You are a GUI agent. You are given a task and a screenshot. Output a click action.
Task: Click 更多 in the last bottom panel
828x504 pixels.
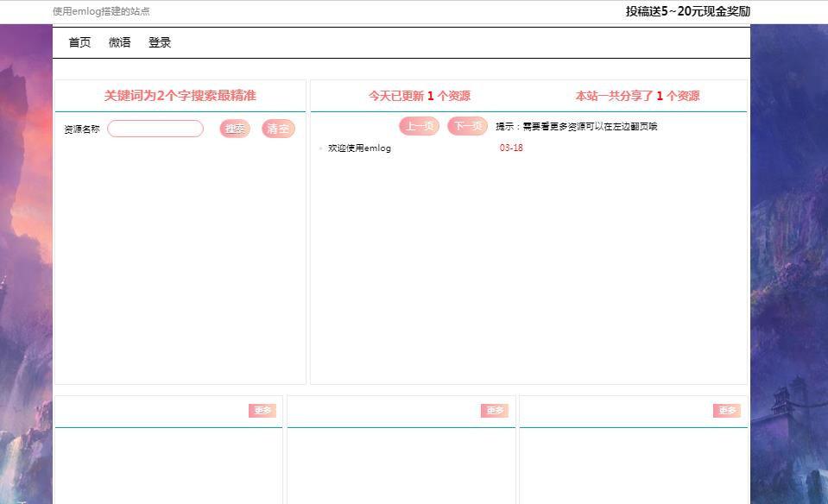pos(727,411)
